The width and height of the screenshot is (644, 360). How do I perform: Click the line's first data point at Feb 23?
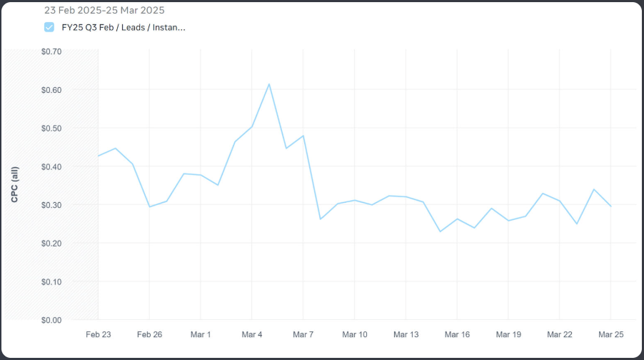coord(99,156)
